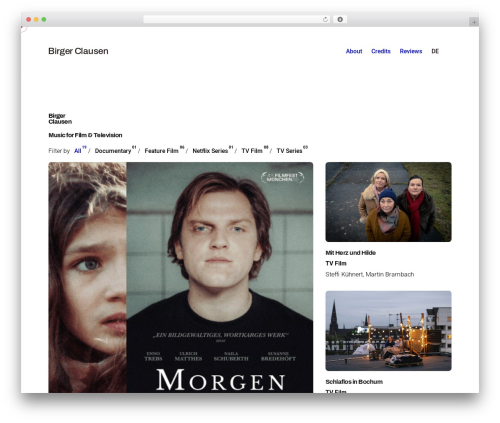Image resolution: width=500 pixels, height=423 pixels.
Task: Click the TV Film label under Mit Herz und Hilde
Action: (336, 263)
